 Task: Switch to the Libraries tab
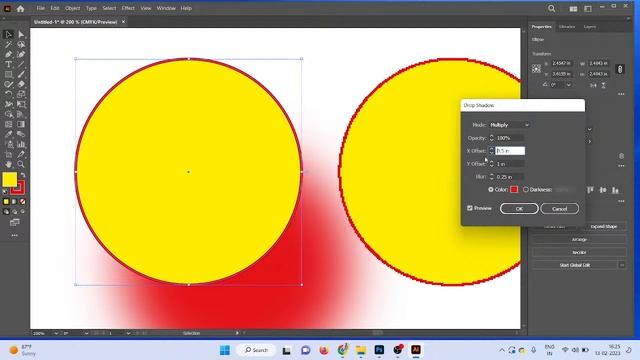click(x=567, y=27)
